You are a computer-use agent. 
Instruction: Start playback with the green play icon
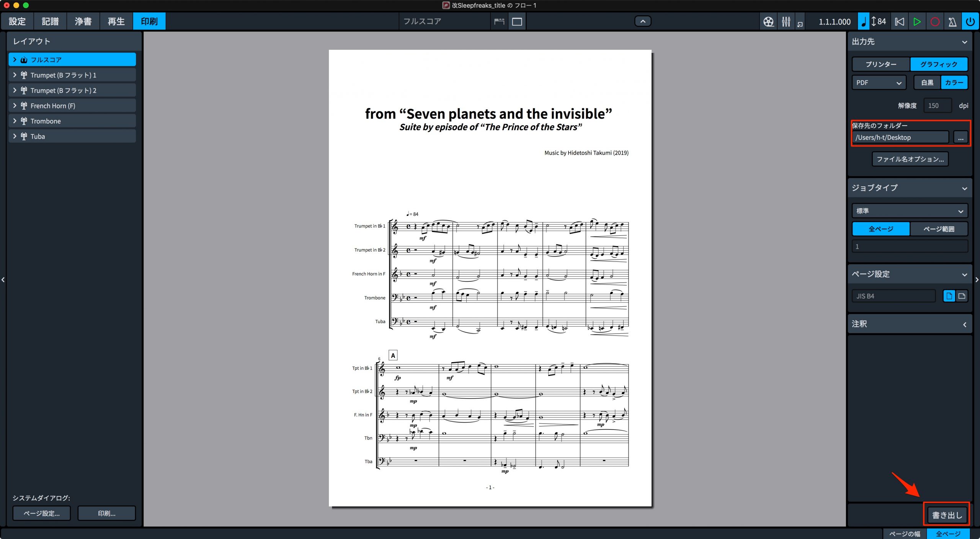click(x=917, y=21)
